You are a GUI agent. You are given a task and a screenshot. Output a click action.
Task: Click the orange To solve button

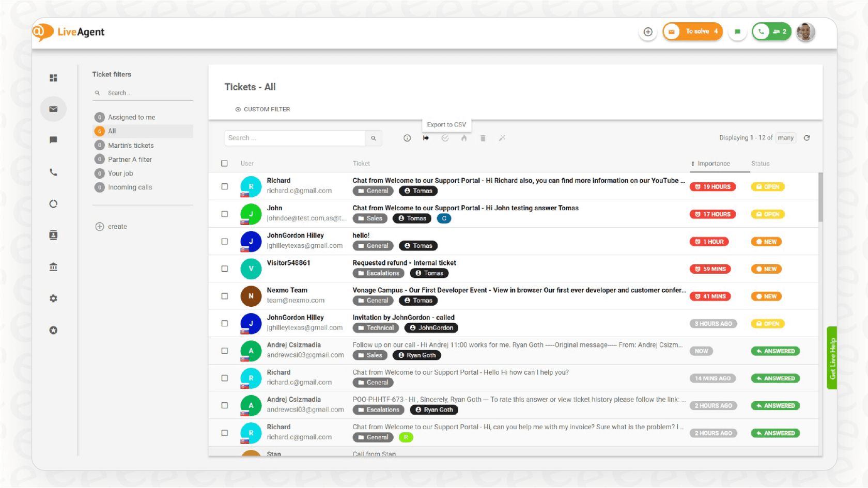[x=692, y=31]
